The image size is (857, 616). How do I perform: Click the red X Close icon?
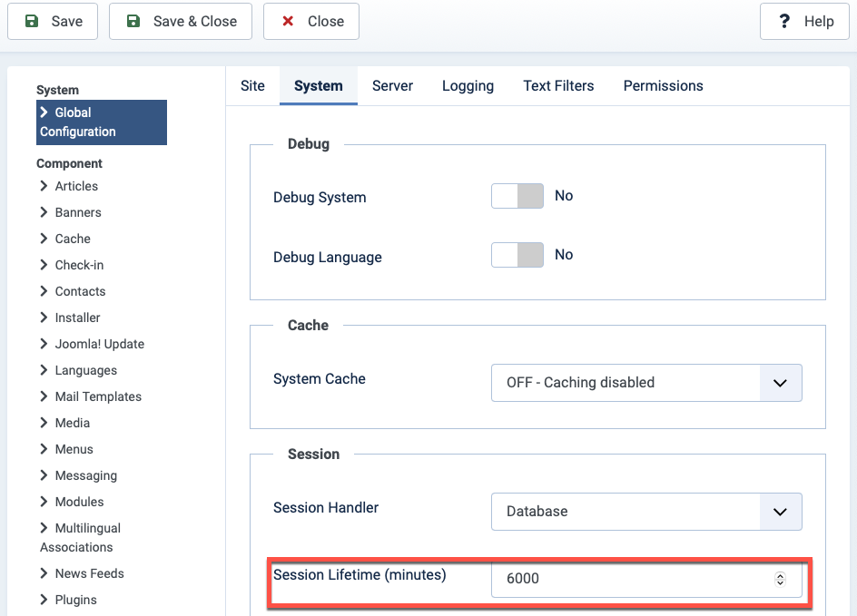(288, 22)
